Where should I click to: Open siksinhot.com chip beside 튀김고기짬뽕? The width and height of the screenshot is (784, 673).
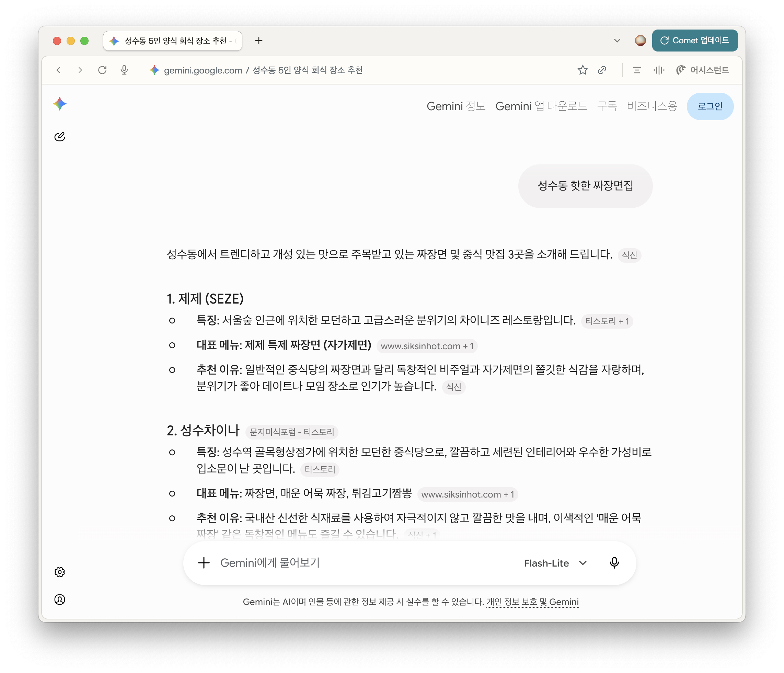tap(467, 494)
